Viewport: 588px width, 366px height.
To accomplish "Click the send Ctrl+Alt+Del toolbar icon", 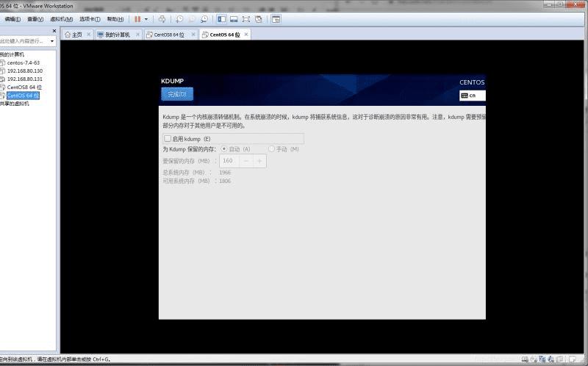I will (162, 19).
